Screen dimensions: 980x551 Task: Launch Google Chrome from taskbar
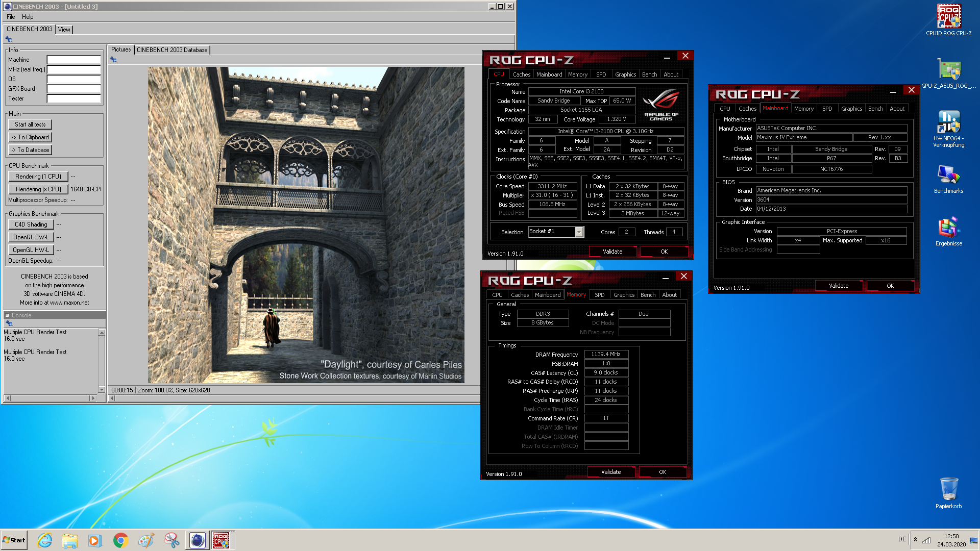pos(120,540)
